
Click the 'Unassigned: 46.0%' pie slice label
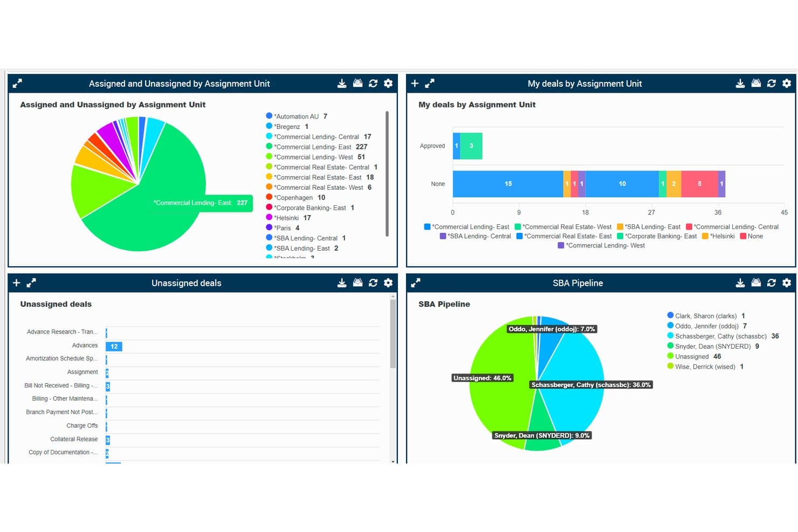coord(483,378)
